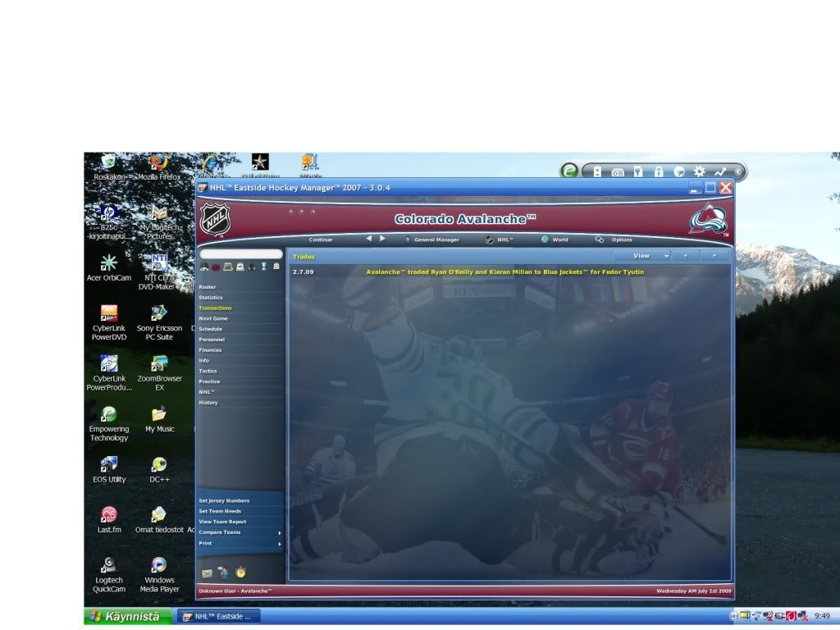Click the stopwatch icon in the sidebar
This screenshot has height=630, width=840.
[x=240, y=573]
